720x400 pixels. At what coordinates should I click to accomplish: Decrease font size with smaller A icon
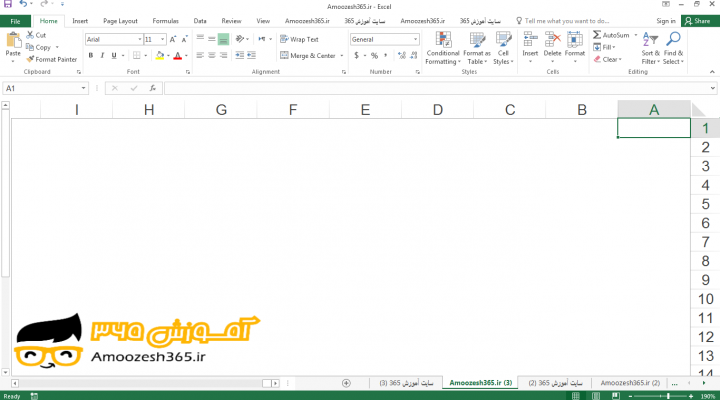pyautogui.click(x=184, y=39)
